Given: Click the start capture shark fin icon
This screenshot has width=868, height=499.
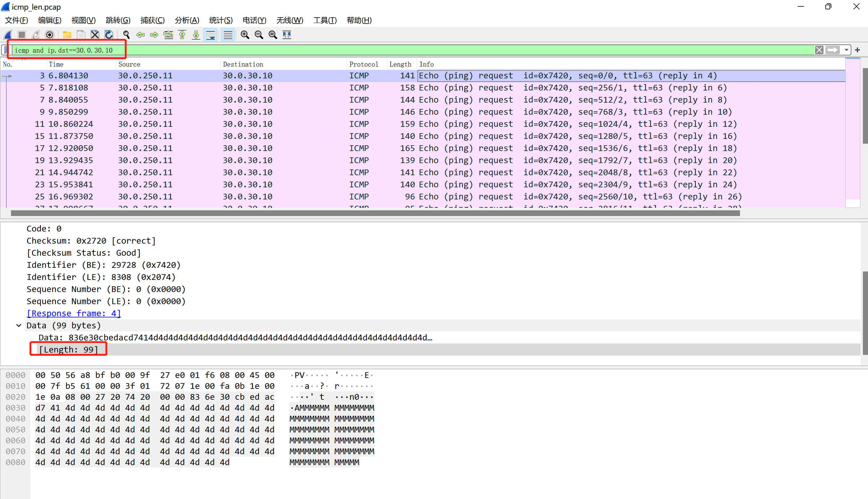Looking at the screenshot, I should pyautogui.click(x=8, y=34).
